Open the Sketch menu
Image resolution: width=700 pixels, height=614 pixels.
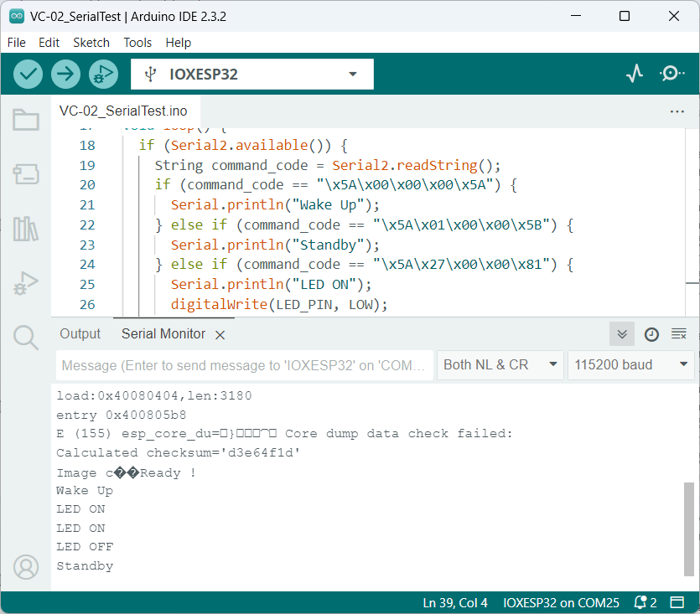91,43
